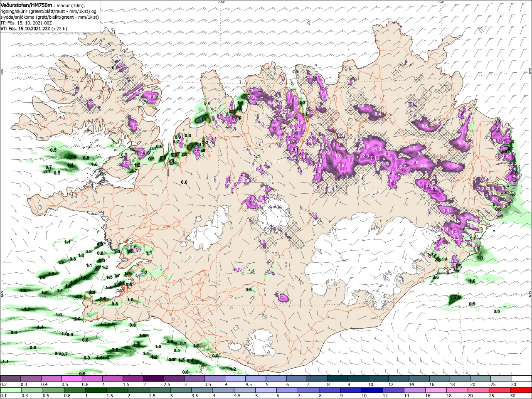Click the 0.2 label under the snow legend
This screenshot has height=399, width=532.
(3, 384)
